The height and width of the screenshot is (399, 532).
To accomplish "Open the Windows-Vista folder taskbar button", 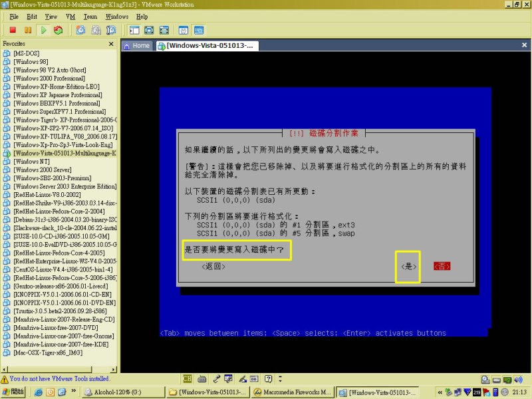I will (x=208, y=392).
